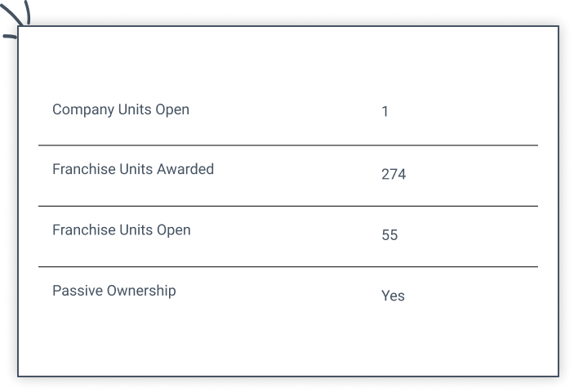Click "Open" in the Franchise Units Open label
This screenshot has height=392, width=574.
coord(173,230)
